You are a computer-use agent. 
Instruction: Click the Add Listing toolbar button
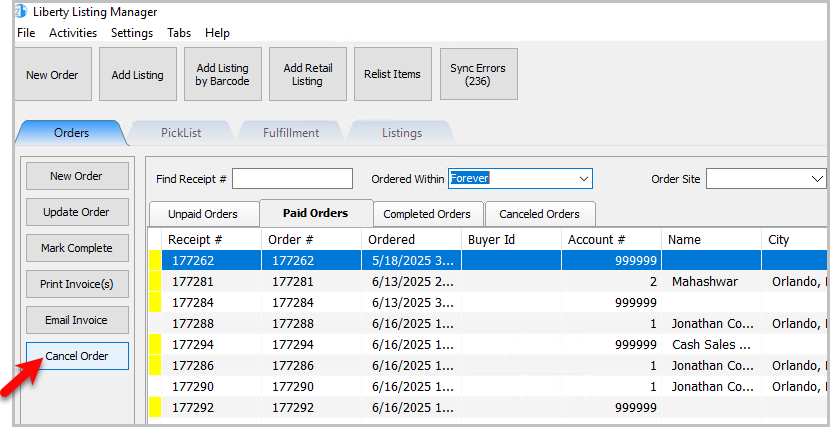(138, 75)
